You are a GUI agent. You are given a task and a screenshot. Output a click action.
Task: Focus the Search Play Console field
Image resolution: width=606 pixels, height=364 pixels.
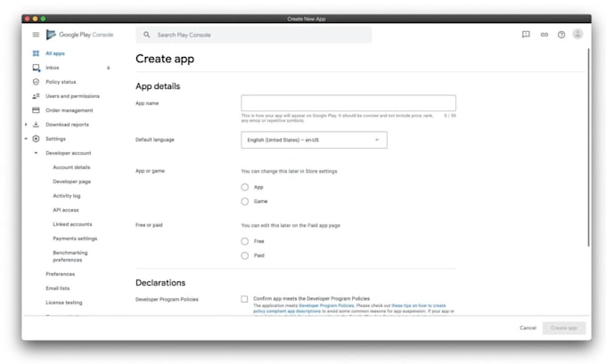tap(253, 35)
